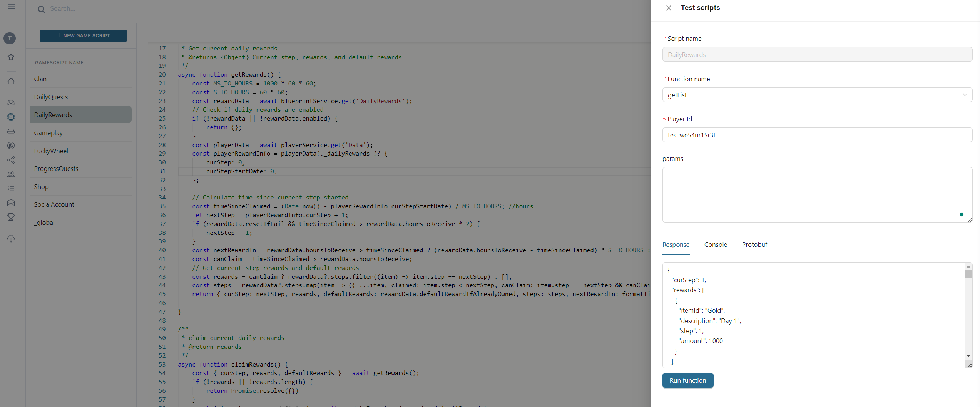Open the Function name getList dropdown

point(817,95)
